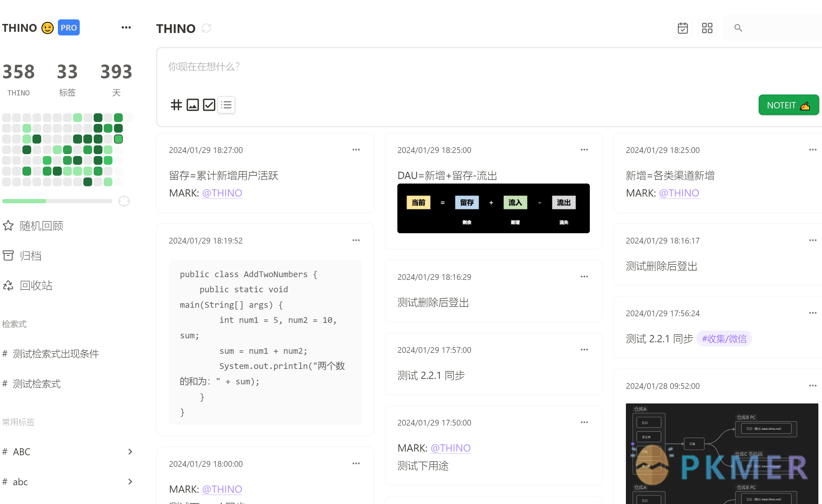Insert a list with the bullet list icon

[x=226, y=105]
